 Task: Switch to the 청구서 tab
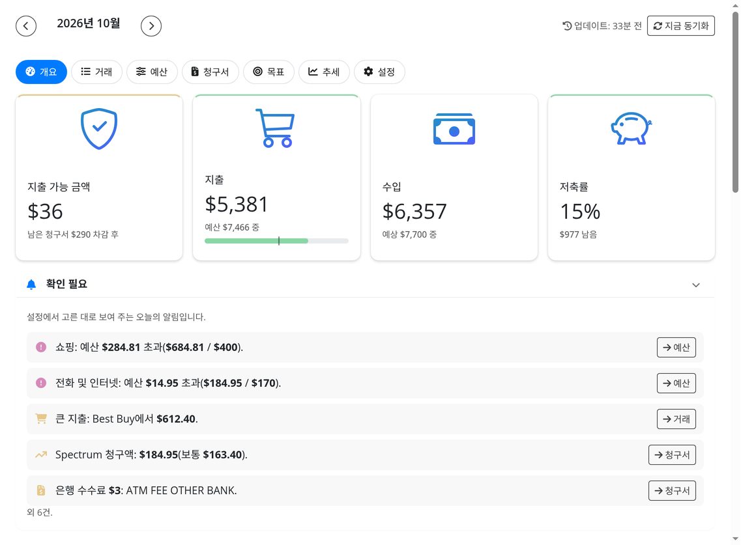(x=210, y=72)
